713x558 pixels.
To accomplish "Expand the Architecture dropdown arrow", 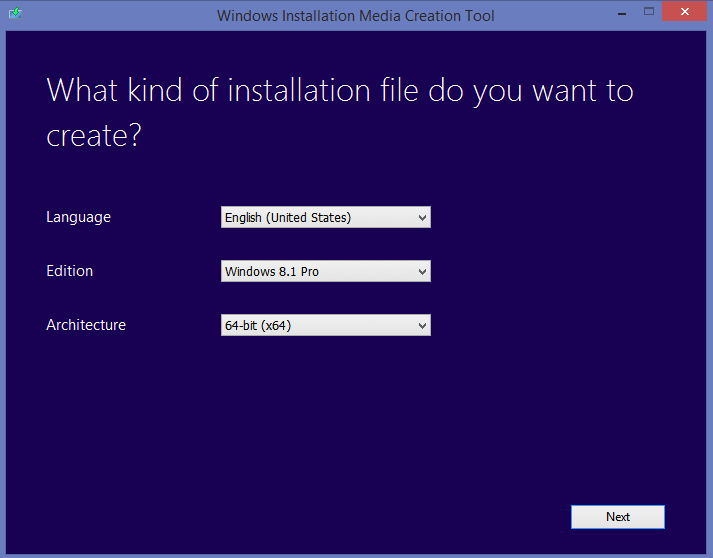I will [422, 325].
